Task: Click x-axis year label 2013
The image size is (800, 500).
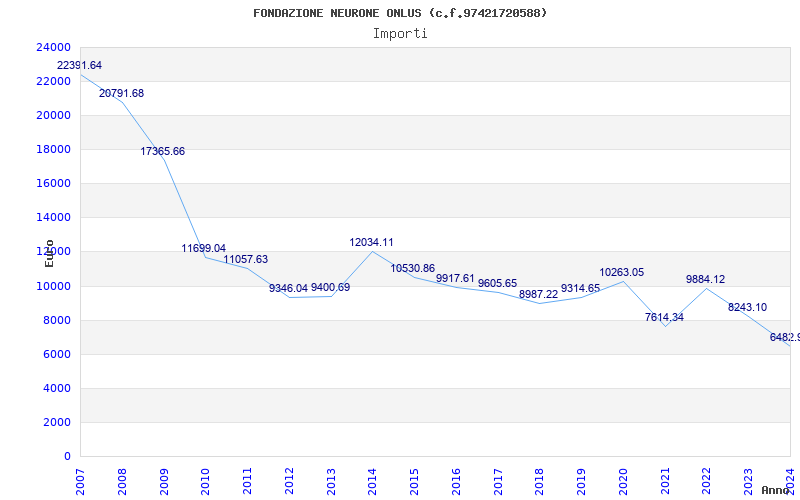Action: [x=331, y=481]
